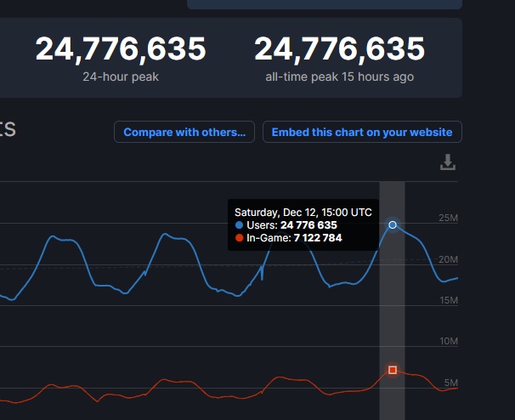The image size is (515, 420).
Task: Click the blue Users peak point marker
Action: [393, 224]
